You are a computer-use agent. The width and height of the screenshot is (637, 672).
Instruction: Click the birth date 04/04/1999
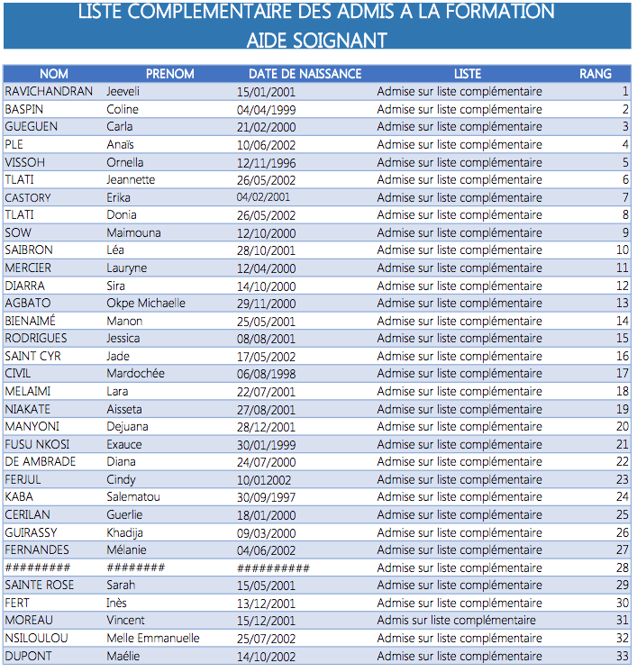[266, 110]
